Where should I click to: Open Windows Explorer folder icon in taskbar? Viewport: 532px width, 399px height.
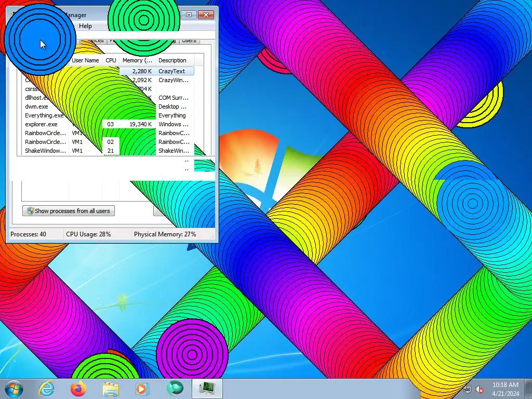[111, 389]
